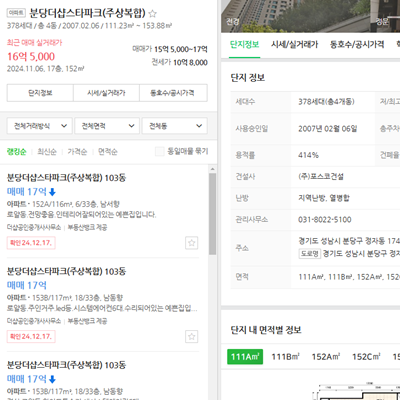Open the second 103동 listing title
400x400 pixels.
[66, 271]
